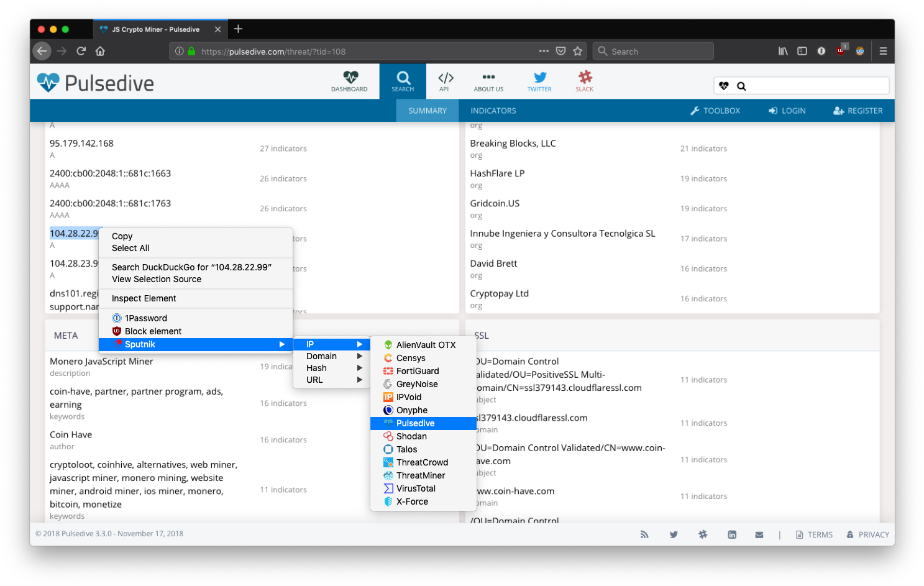Viewport: 924px width, 586px height.
Task: Expand the IP submenu item
Action: coord(332,344)
